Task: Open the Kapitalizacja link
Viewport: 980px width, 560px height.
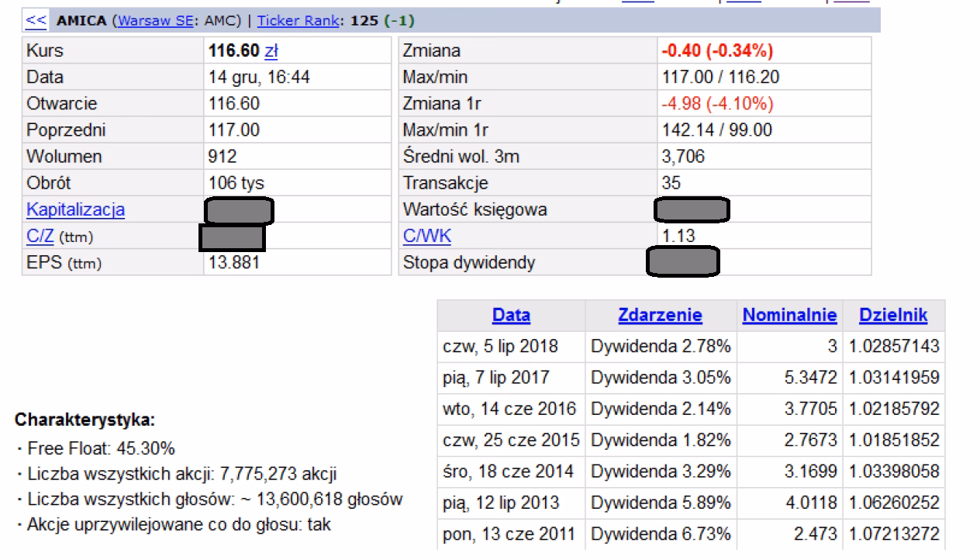Action: (75, 210)
